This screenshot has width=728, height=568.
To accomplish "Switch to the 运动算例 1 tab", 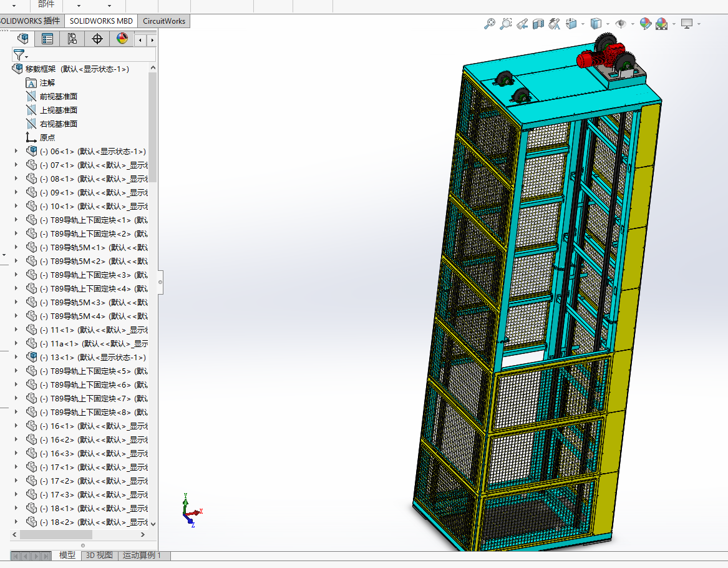I will [142, 555].
